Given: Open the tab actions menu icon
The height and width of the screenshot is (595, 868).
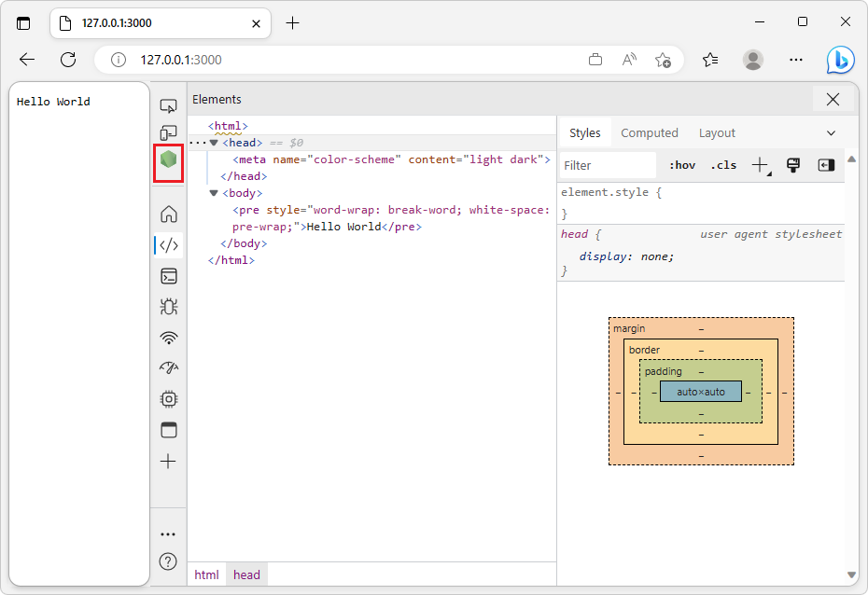Looking at the screenshot, I should pos(23,23).
